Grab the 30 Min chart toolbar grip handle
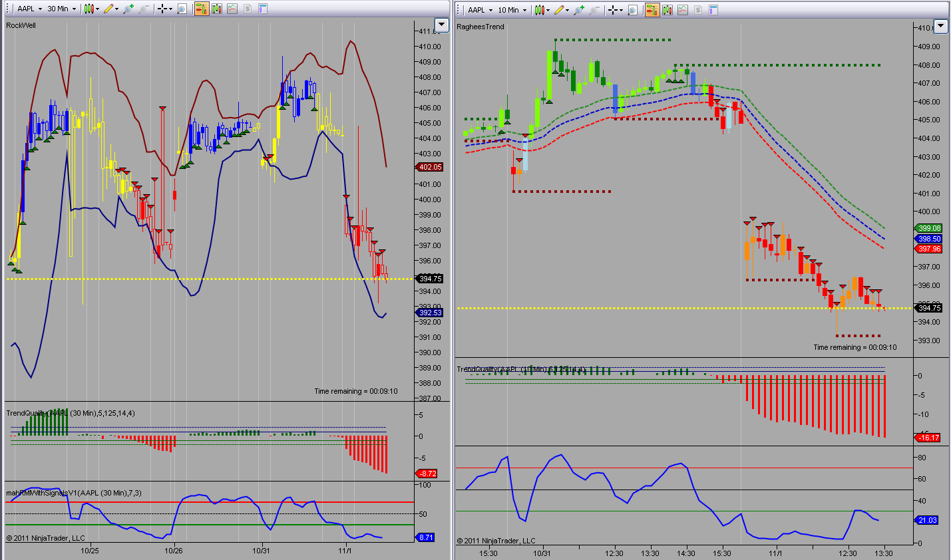The width and height of the screenshot is (951, 560). (8, 9)
